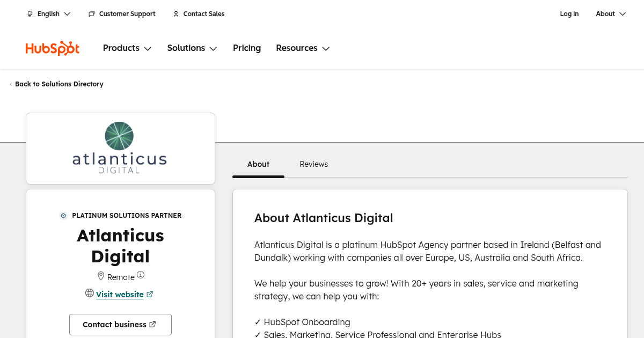The height and width of the screenshot is (338, 644).
Task: Click the language globe icon beside English
Action: coord(30,14)
